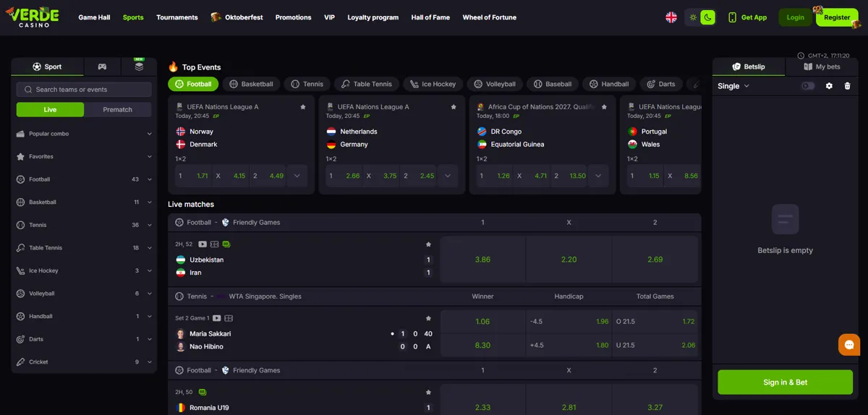Viewport: 868px width, 415px height.
Task: Select the Football top events chip
Action: pos(193,84)
